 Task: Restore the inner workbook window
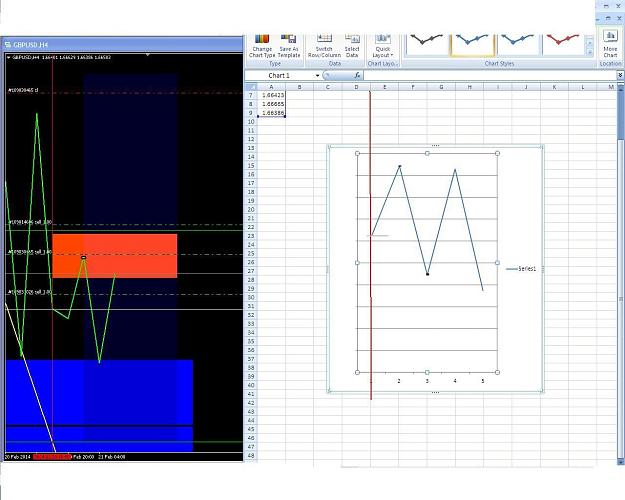[608, 18]
